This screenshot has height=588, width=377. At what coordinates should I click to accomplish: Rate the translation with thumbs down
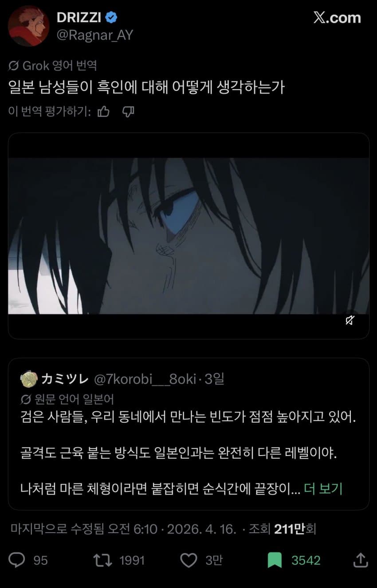pyautogui.click(x=128, y=112)
